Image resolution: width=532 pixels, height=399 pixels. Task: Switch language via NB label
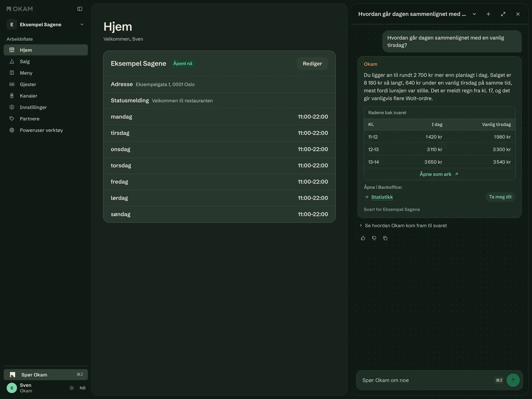coord(82,388)
